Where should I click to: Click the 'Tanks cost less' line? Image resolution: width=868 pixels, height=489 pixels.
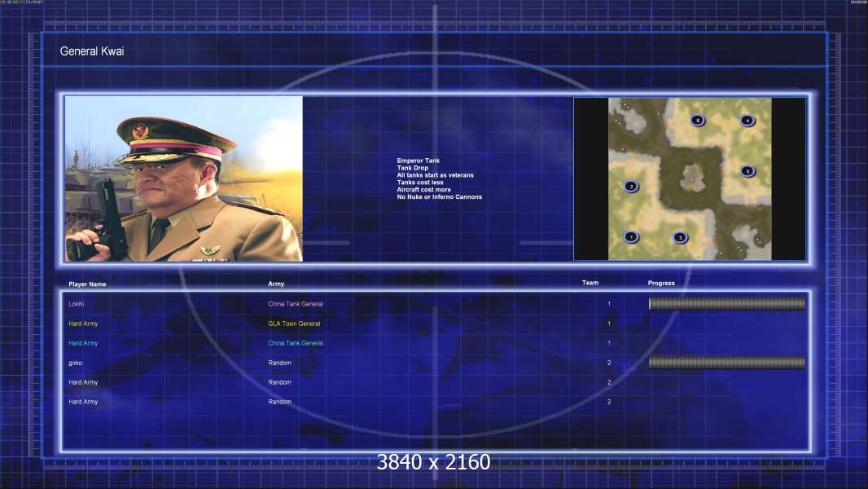point(419,183)
